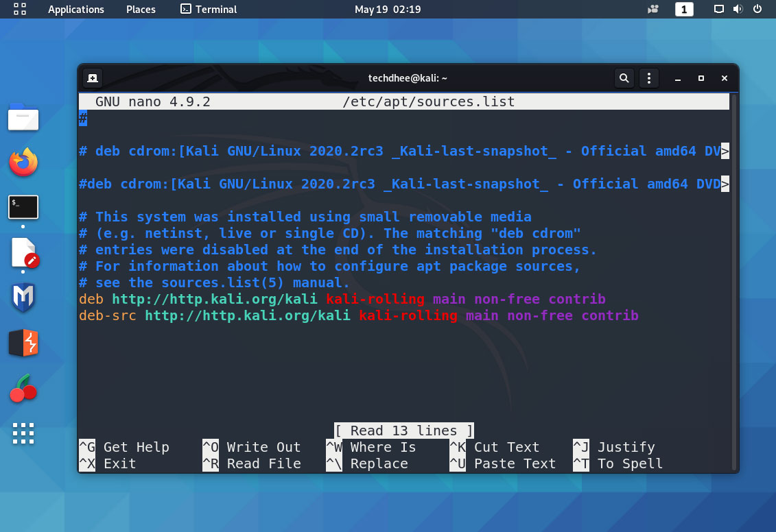The width and height of the screenshot is (776, 532).
Task: Show all applications grid in dock
Action: click(23, 433)
